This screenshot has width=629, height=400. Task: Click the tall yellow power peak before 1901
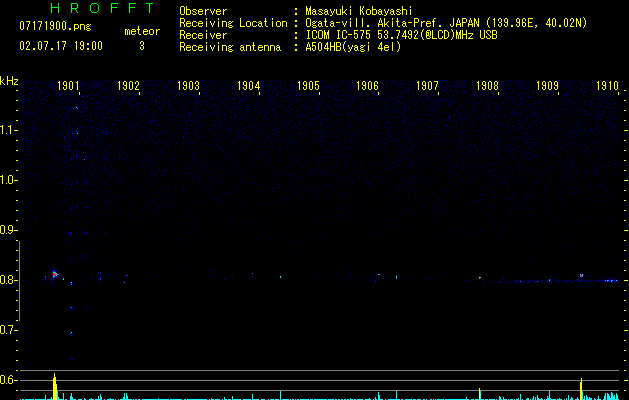55,386
